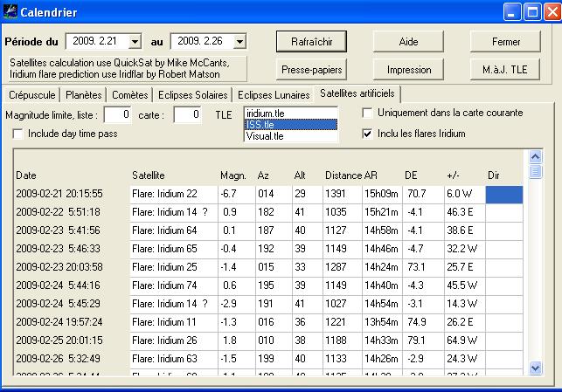The height and width of the screenshot is (392, 562).
Task: Select Flare: Iridium 26 cell
Action: [174, 340]
